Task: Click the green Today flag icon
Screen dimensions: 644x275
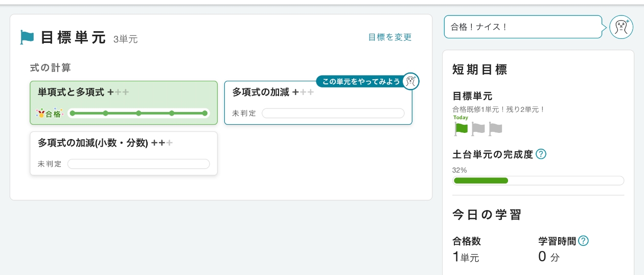Action: coord(461,129)
